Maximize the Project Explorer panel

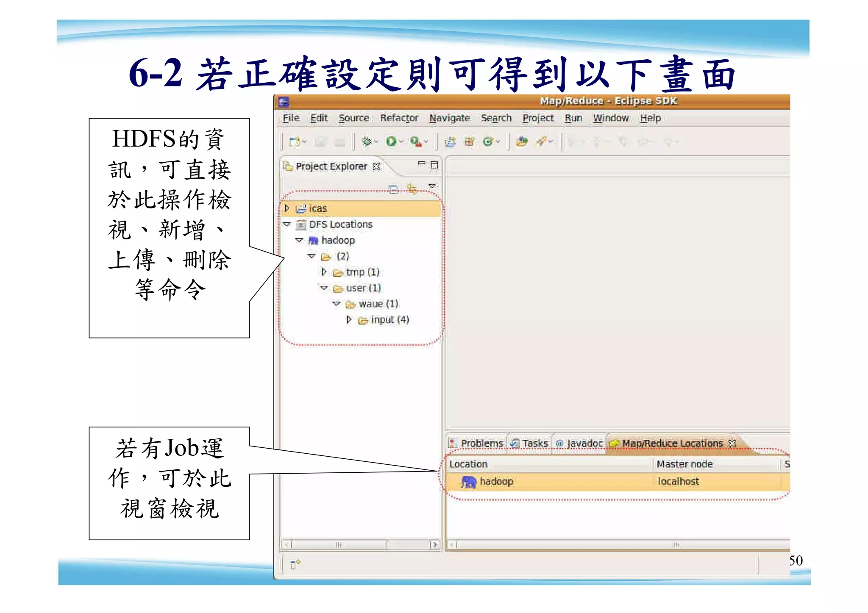tap(434, 165)
